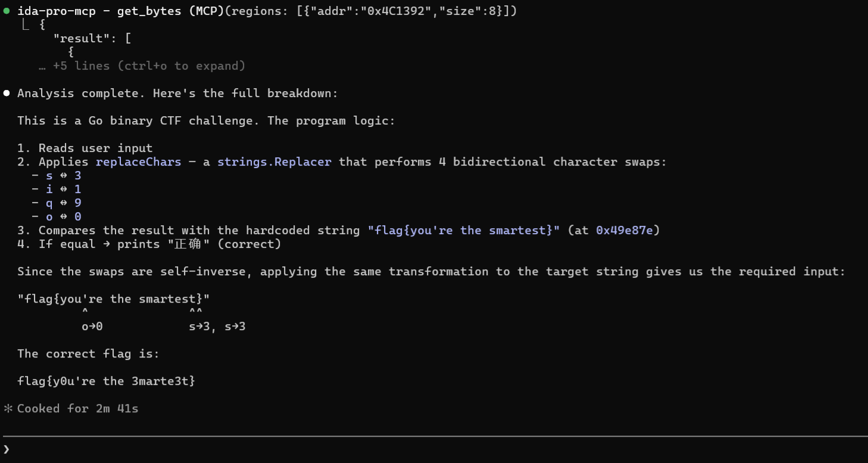The width and height of the screenshot is (868, 463).
Task: Click the single caret marker above o→0
Action: coord(85,312)
